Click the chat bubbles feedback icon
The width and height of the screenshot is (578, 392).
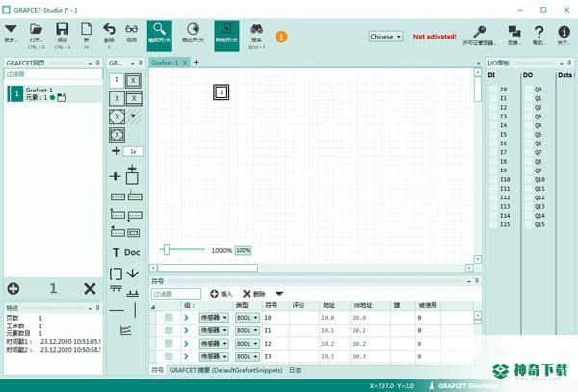point(513,31)
